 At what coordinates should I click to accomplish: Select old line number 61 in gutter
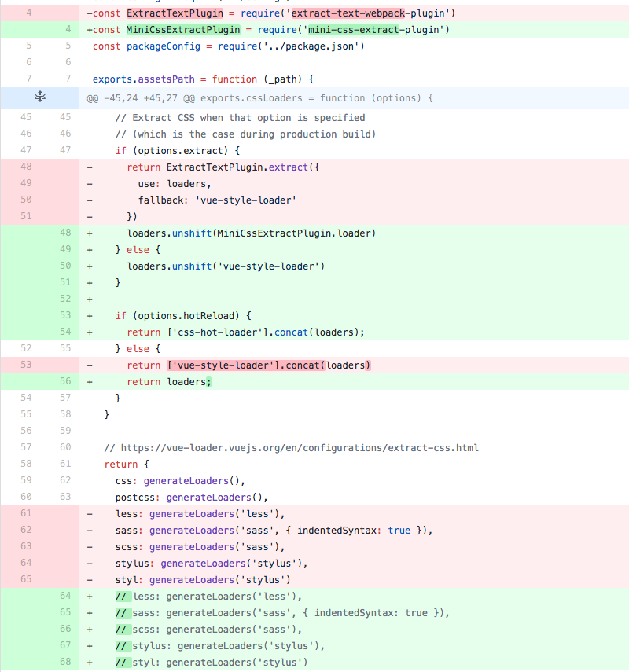[26, 513]
